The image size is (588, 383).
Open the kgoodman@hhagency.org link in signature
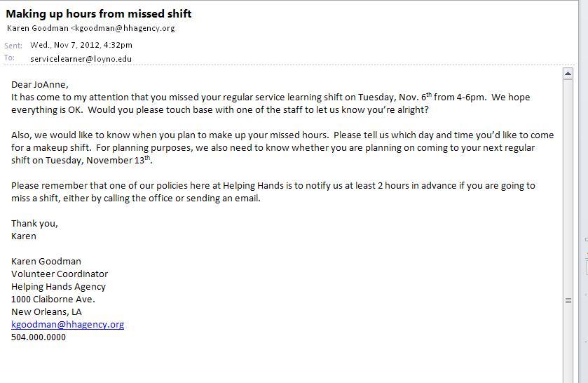pos(67,324)
